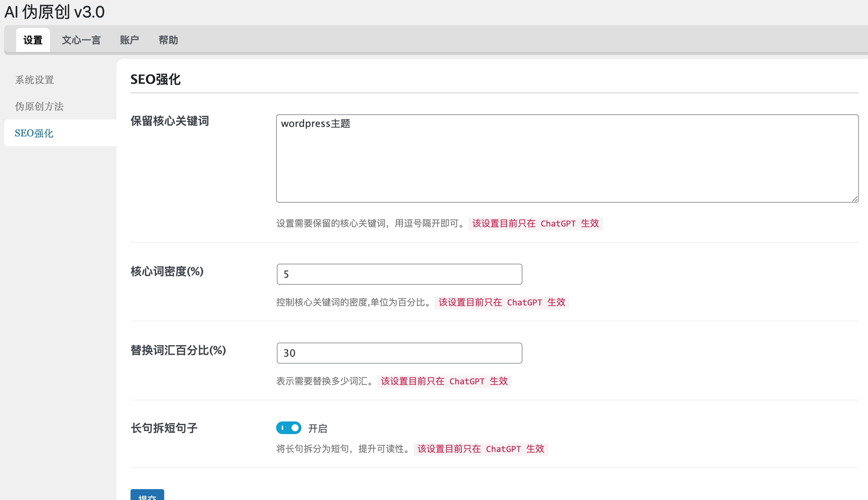
Task: Go to the 账户 tab
Action: [x=129, y=40]
